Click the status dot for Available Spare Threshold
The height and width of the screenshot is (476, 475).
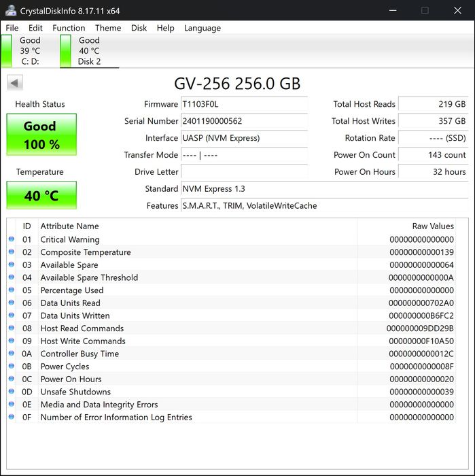point(12,277)
